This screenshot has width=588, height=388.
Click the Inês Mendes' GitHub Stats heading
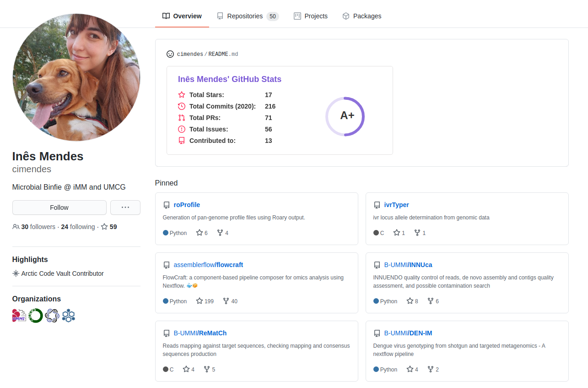pos(230,79)
